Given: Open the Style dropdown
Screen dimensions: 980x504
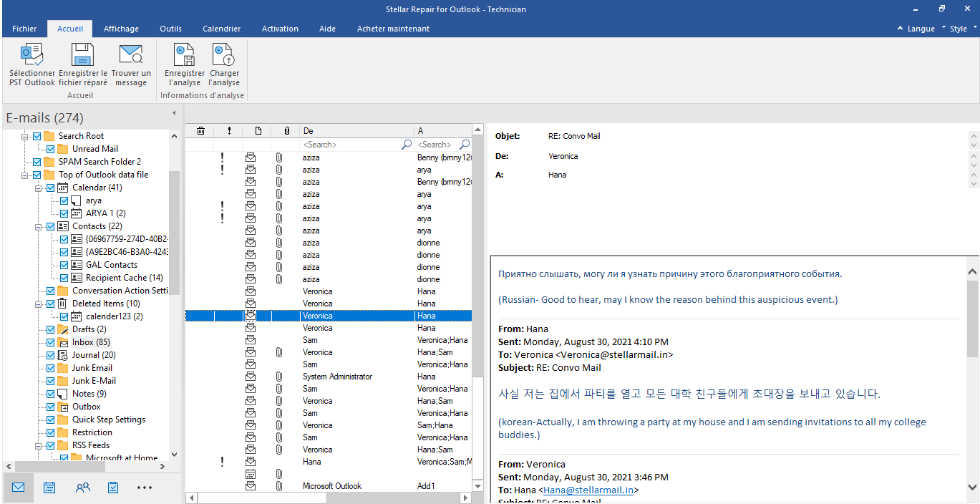Looking at the screenshot, I should coord(964,29).
